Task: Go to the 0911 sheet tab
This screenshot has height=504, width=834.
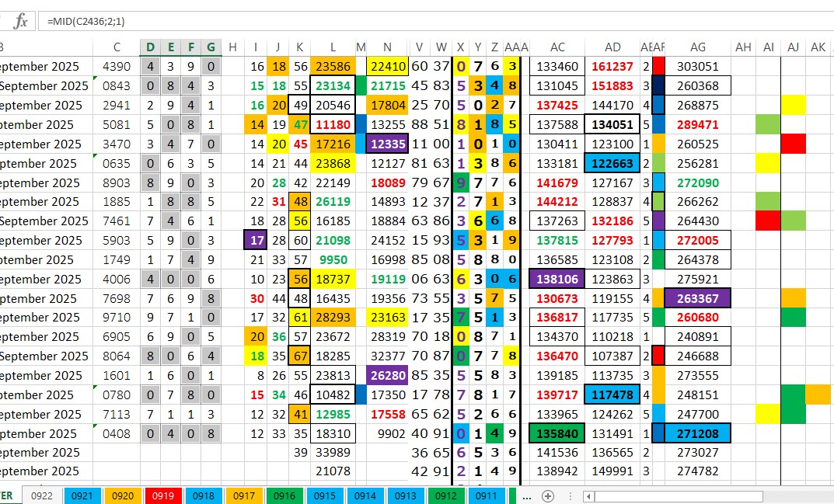Action: (x=486, y=495)
